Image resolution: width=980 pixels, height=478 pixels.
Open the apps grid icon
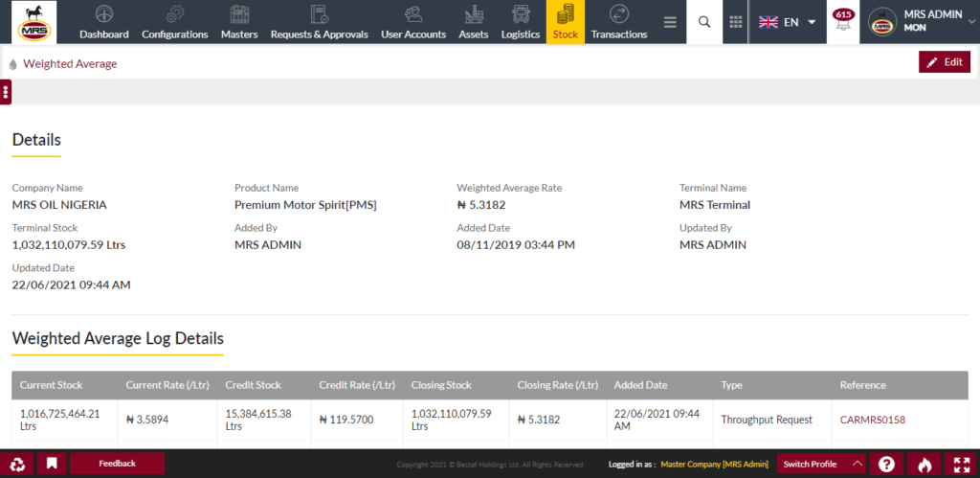736,22
